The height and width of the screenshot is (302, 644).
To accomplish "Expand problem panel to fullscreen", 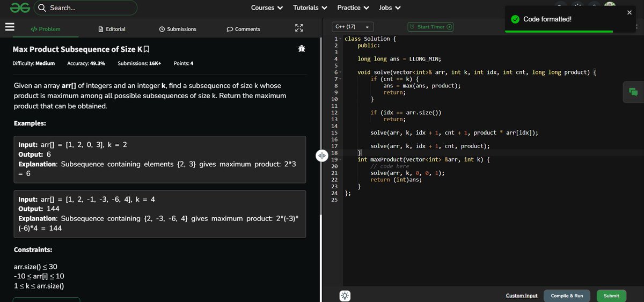I will (x=299, y=28).
